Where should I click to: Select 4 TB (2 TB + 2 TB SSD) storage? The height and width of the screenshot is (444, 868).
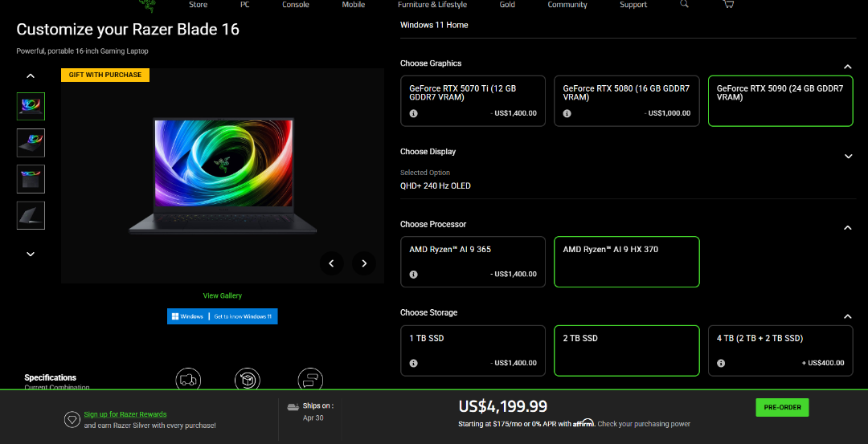[x=780, y=351]
